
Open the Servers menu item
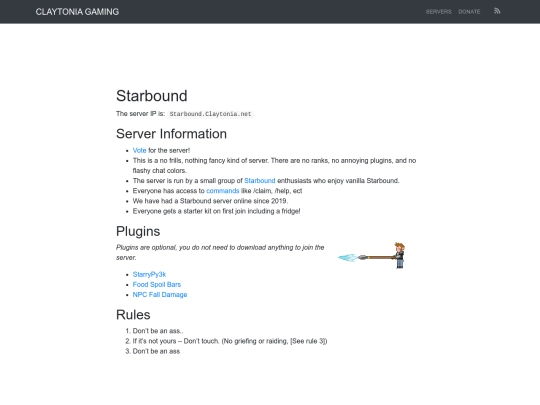pyautogui.click(x=438, y=12)
